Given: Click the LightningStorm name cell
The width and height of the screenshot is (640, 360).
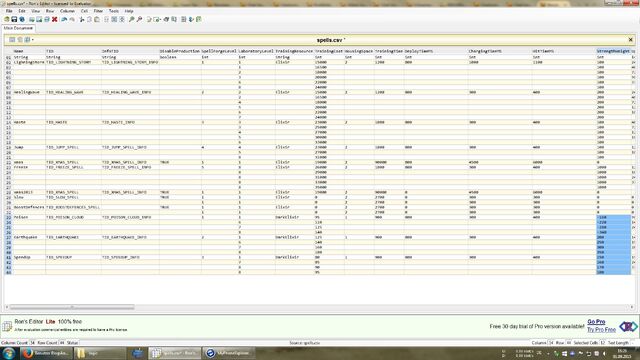Looking at the screenshot, I should [29, 62].
